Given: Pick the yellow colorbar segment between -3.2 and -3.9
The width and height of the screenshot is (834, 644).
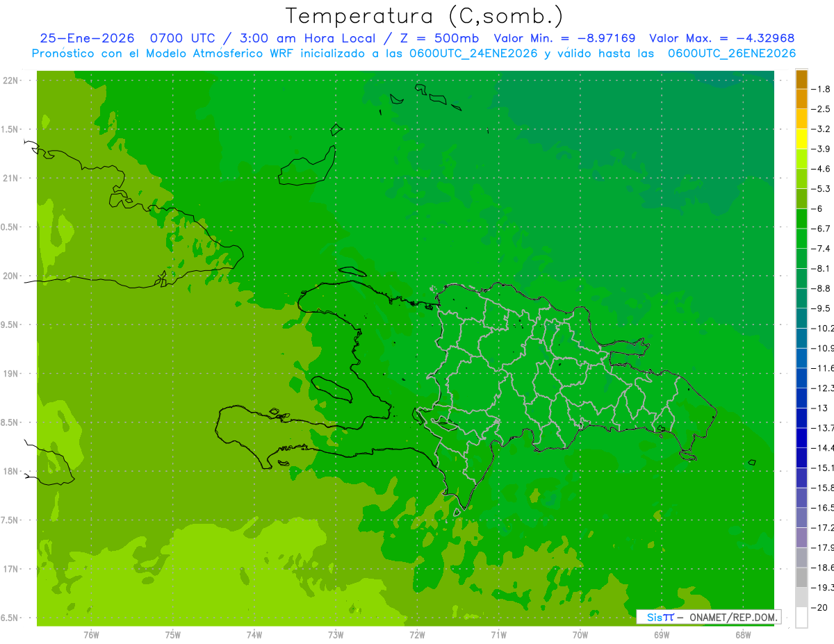Looking at the screenshot, I should point(801,139).
